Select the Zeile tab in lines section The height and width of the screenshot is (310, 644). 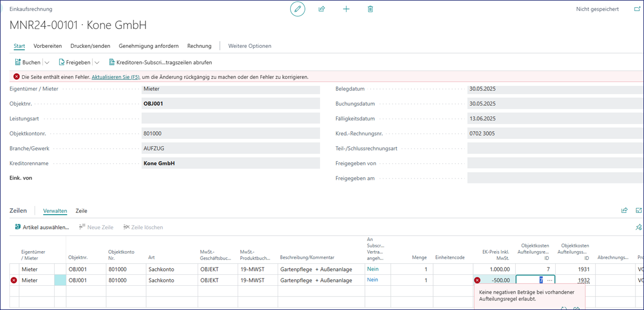pyautogui.click(x=81, y=211)
